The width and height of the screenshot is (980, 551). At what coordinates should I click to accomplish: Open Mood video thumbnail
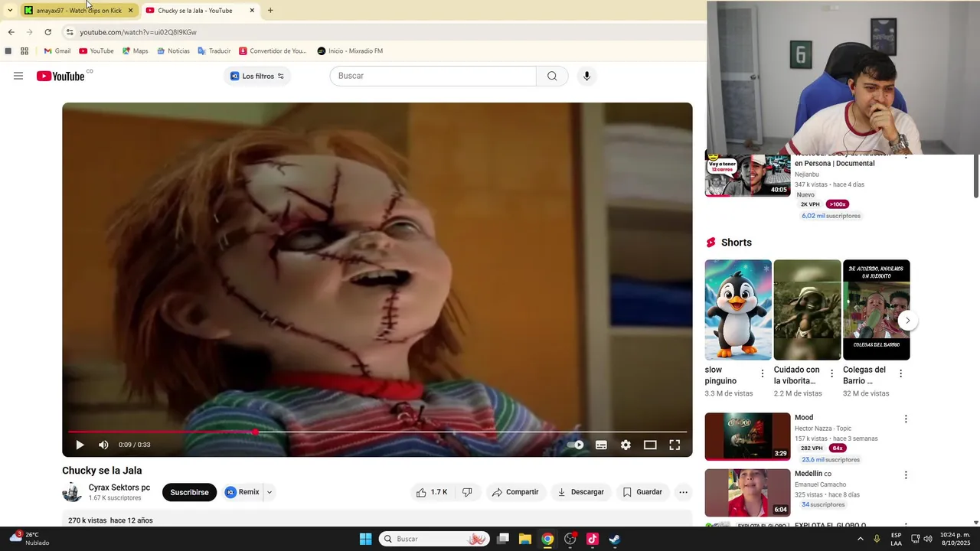click(x=747, y=436)
